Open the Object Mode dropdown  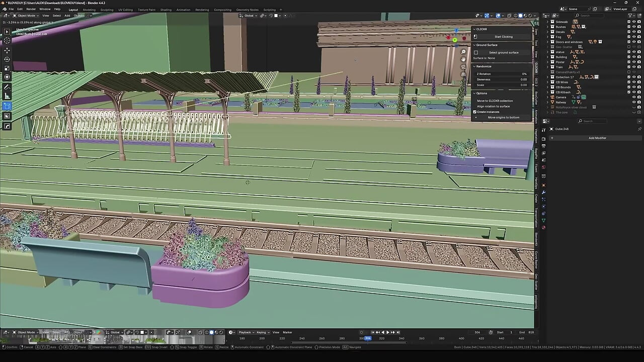point(25,15)
